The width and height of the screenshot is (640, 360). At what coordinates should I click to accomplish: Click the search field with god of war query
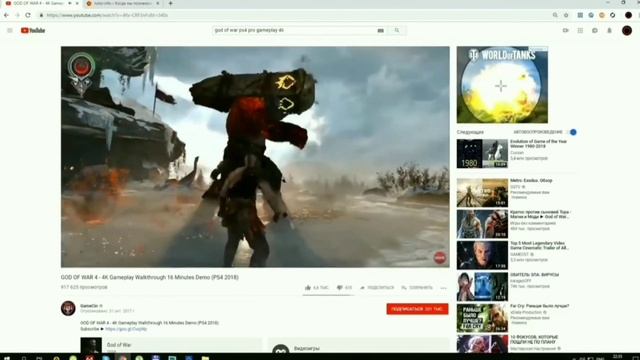tap(294, 30)
